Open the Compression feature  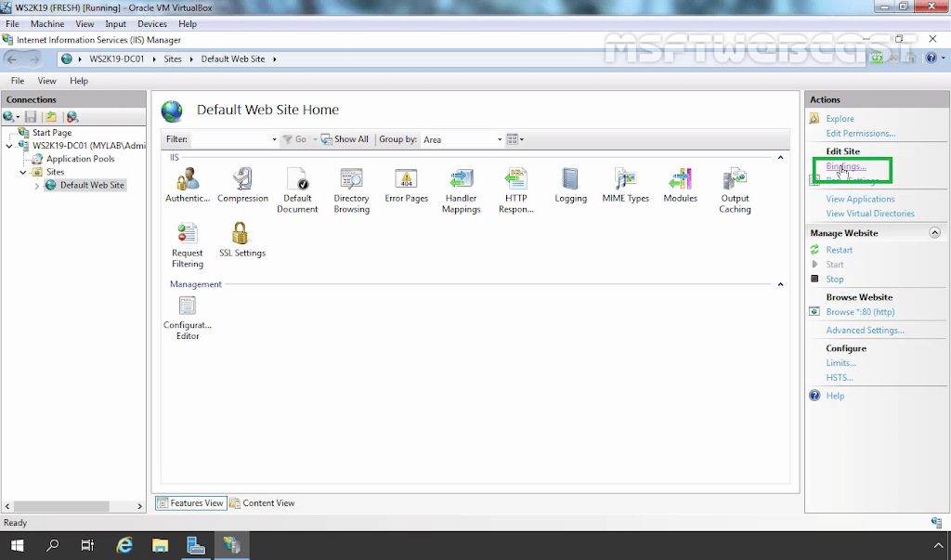pyautogui.click(x=242, y=185)
